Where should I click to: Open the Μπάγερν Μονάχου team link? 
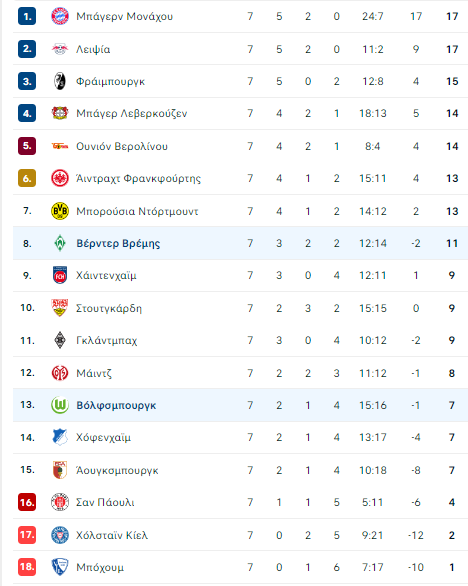[x=124, y=16]
